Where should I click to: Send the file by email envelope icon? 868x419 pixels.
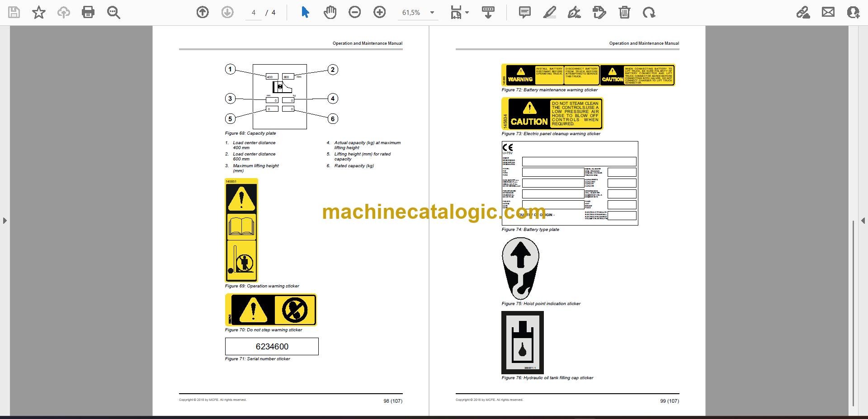pos(828,13)
